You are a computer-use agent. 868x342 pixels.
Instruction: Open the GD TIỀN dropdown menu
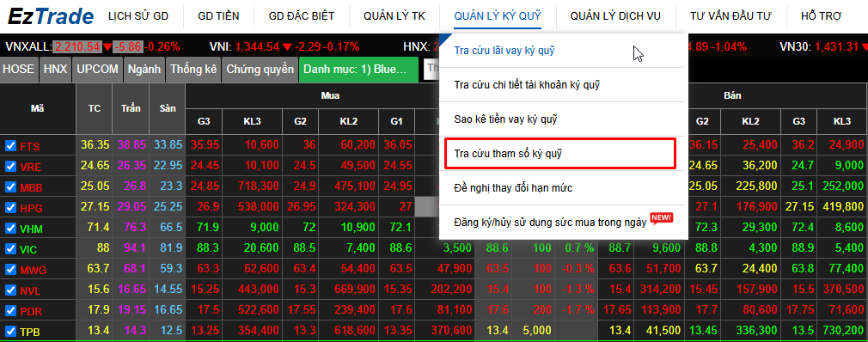[218, 16]
